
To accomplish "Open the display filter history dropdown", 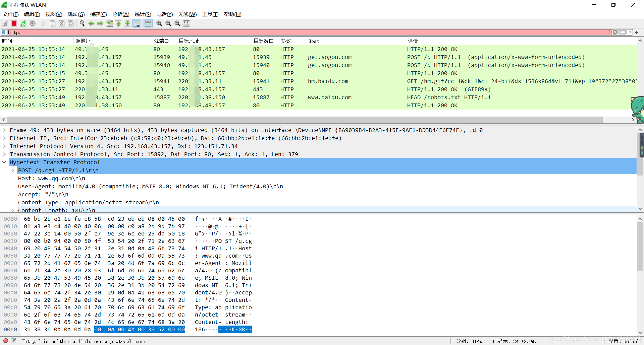I will click(x=630, y=32).
